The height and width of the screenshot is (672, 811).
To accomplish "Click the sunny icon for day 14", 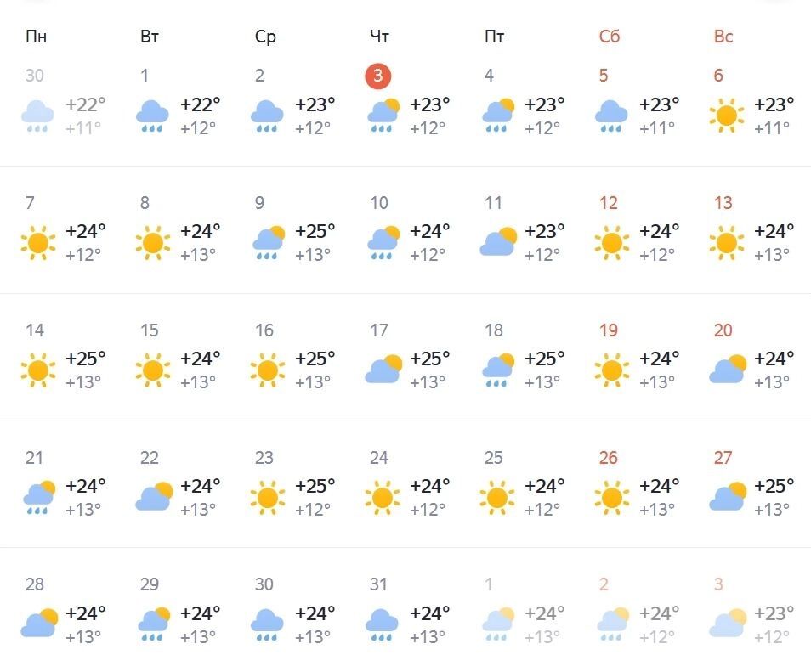I will pyautogui.click(x=37, y=370).
